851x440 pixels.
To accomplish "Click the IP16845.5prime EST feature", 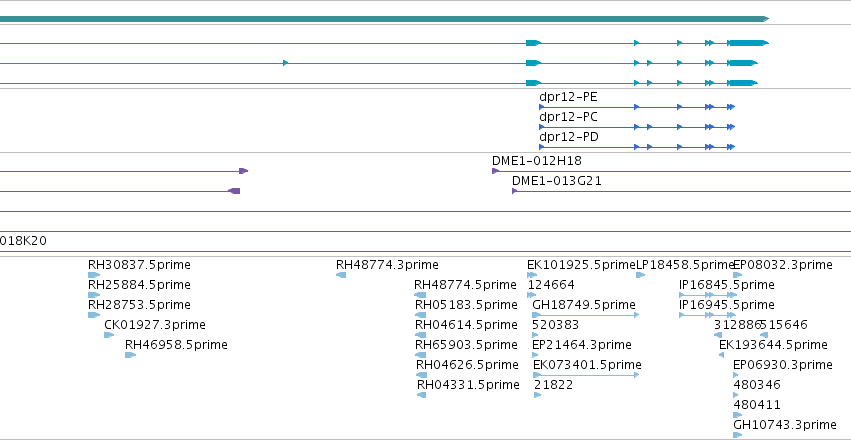I will pos(707,295).
